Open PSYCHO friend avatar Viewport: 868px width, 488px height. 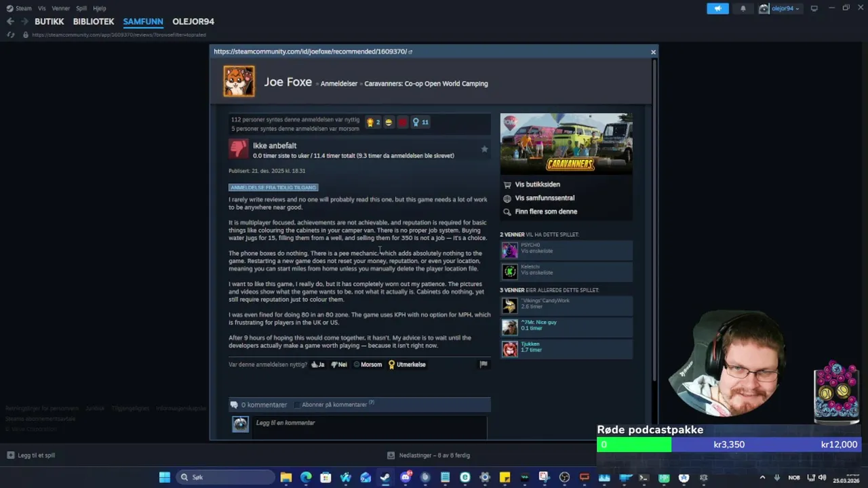[509, 250]
